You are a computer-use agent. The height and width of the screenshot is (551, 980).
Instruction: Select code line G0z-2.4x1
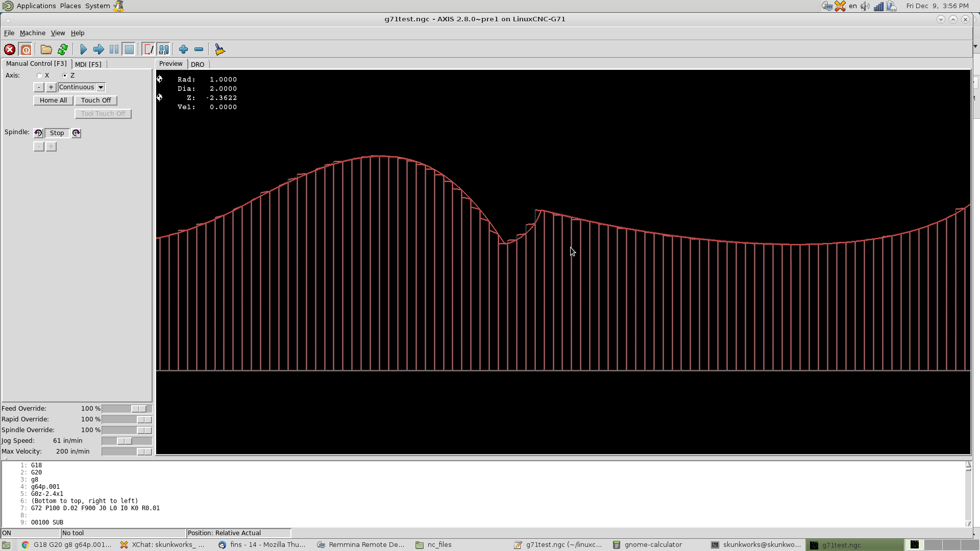(47, 494)
